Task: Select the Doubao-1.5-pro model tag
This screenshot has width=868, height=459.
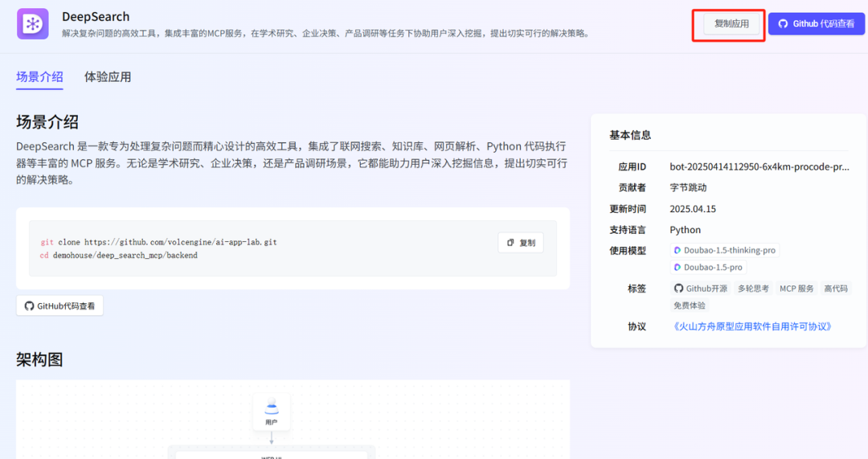Action: [x=708, y=268]
